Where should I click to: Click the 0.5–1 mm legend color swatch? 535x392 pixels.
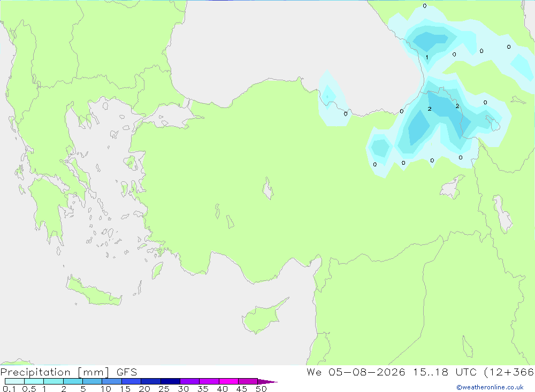click(34, 381)
